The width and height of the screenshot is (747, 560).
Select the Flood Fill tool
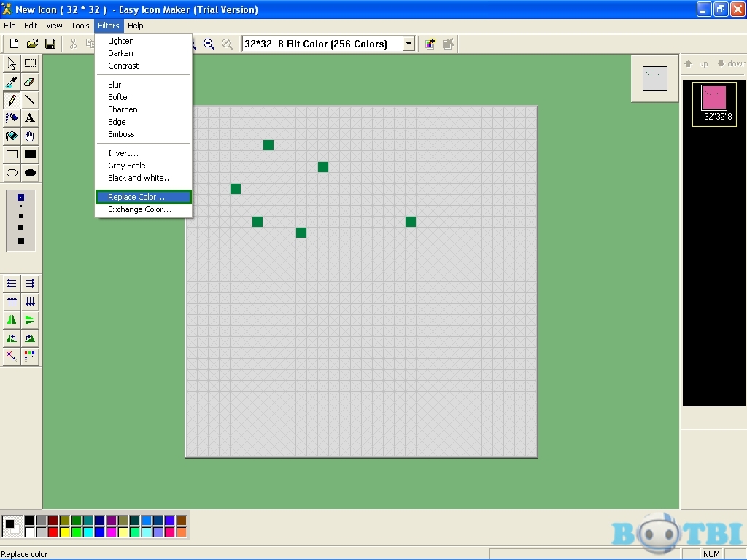pos(11,136)
